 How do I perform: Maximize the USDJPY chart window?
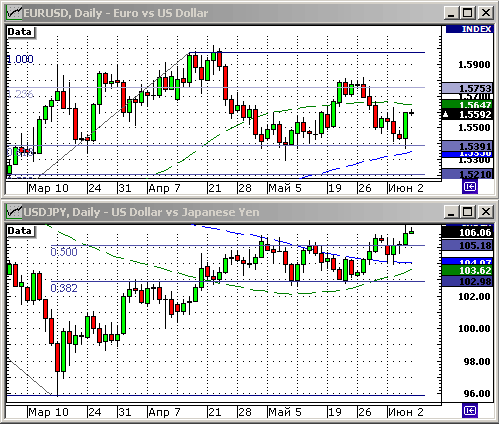click(x=468, y=212)
